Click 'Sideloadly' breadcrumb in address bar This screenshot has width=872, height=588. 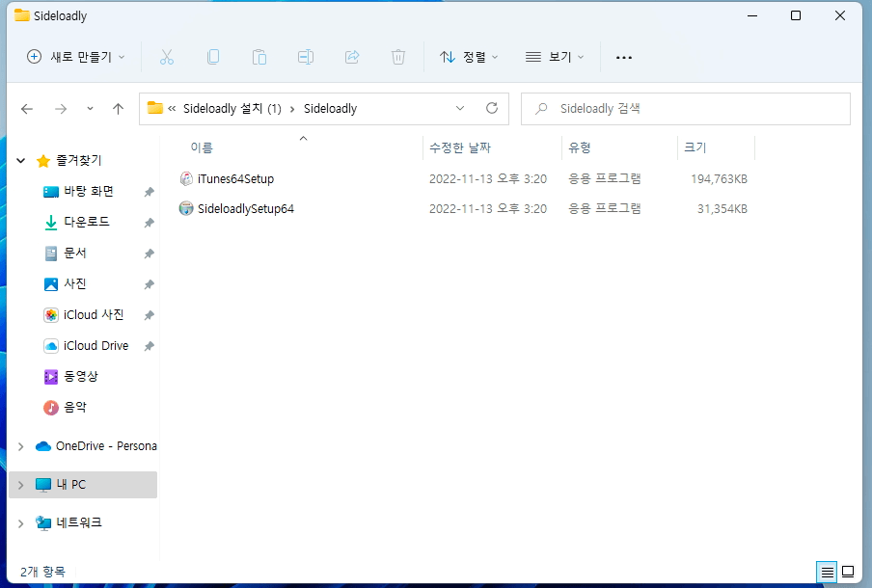pyautogui.click(x=330, y=108)
